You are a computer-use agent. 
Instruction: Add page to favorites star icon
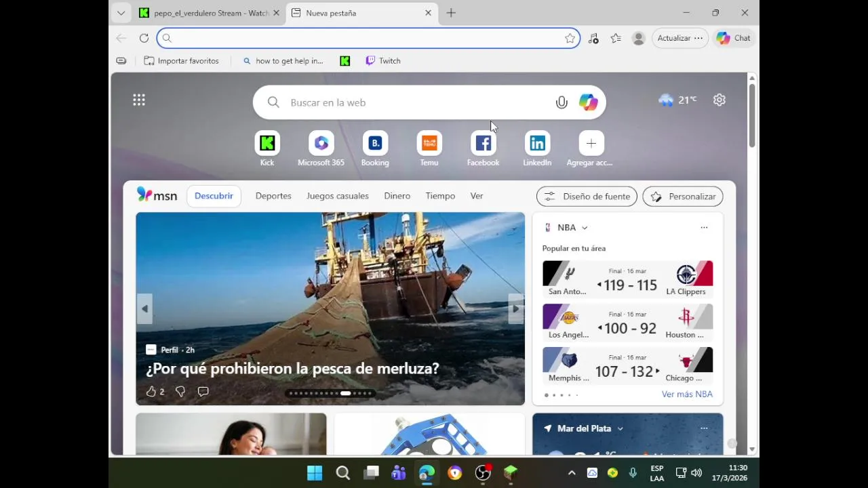point(570,39)
